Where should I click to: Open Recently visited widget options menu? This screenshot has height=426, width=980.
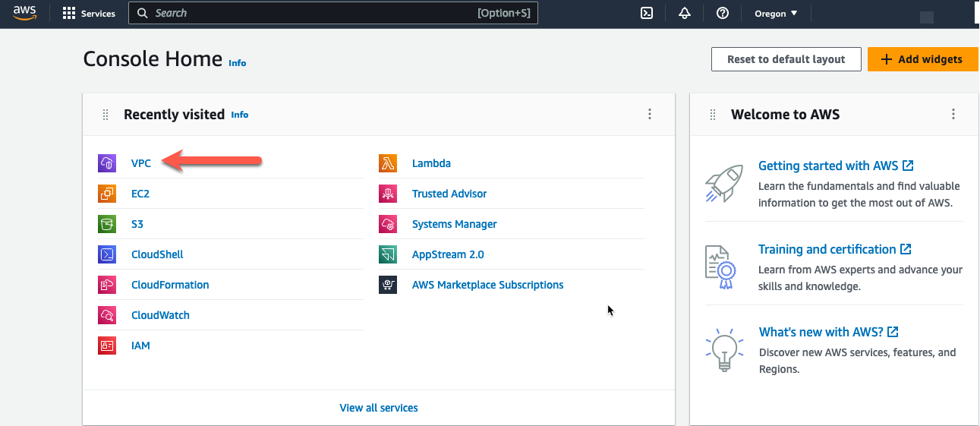650,114
